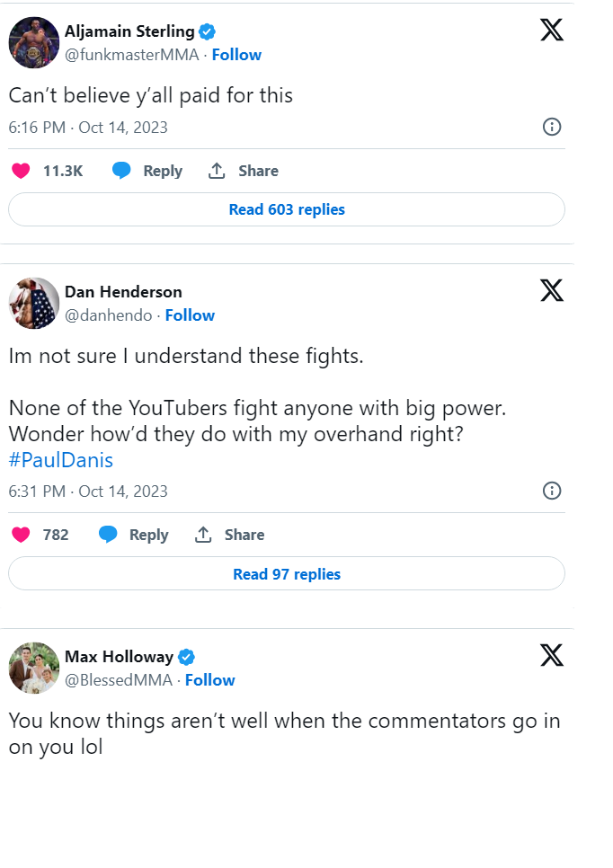Screen dimensions: 613x868
Task: Follow Dan Henderson
Action: 190,315
